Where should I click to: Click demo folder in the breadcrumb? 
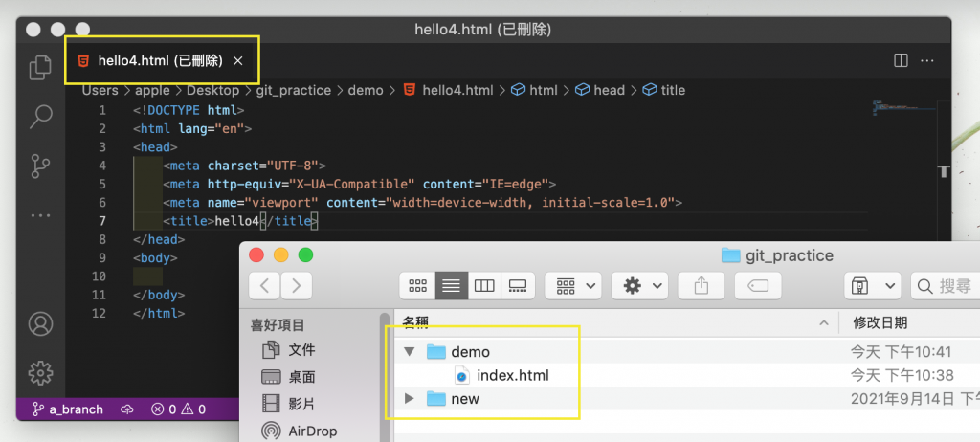point(366,90)
